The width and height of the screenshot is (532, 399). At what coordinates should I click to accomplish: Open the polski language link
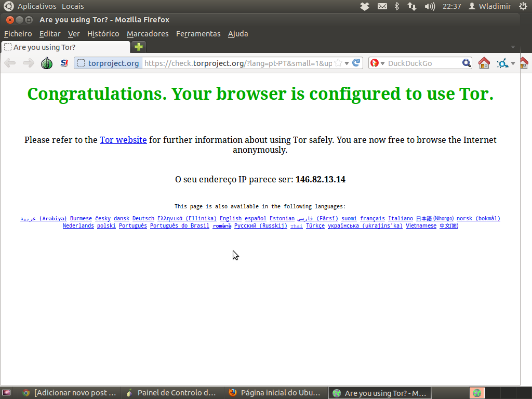point(106,225)
